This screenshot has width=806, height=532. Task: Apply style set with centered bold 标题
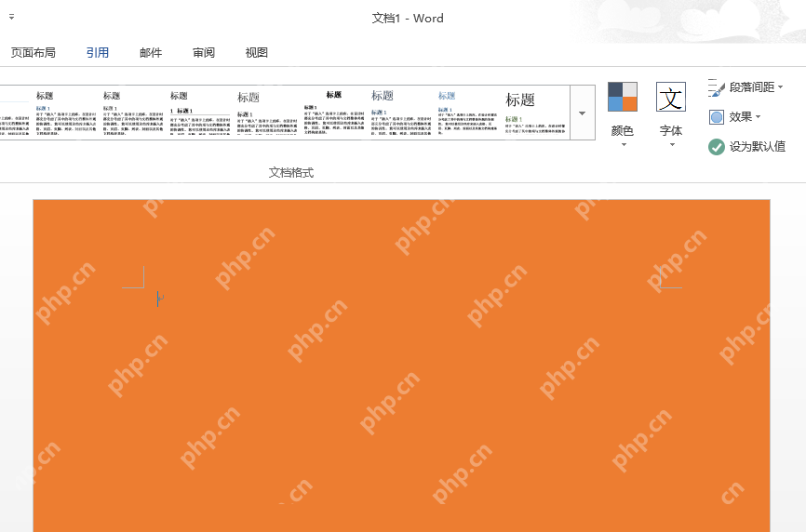(x=333, y=113)
